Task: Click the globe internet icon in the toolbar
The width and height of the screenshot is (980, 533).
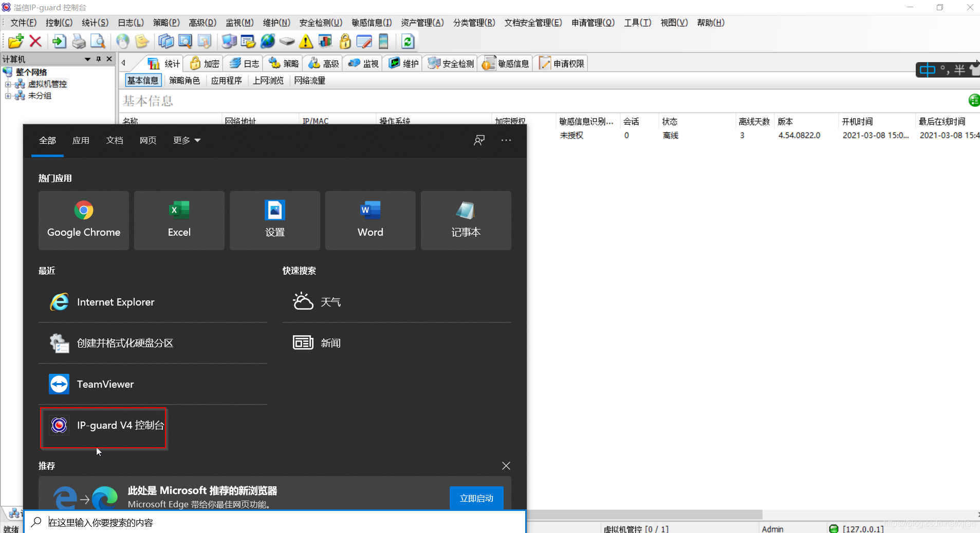Action: coord(268,42)
